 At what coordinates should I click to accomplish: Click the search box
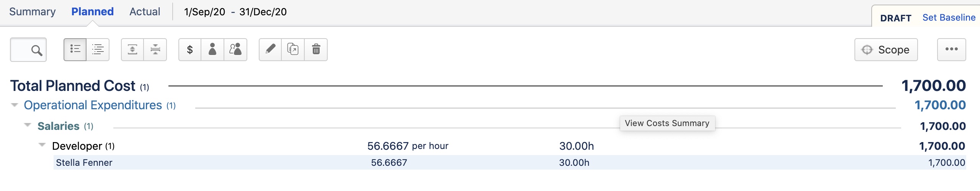28,50
